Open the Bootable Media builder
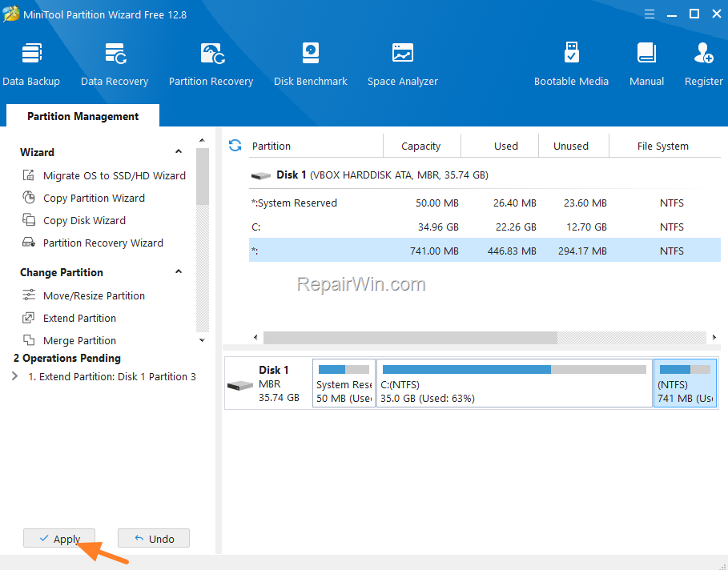Screen dimensions: 728x570 coord(571,64)
